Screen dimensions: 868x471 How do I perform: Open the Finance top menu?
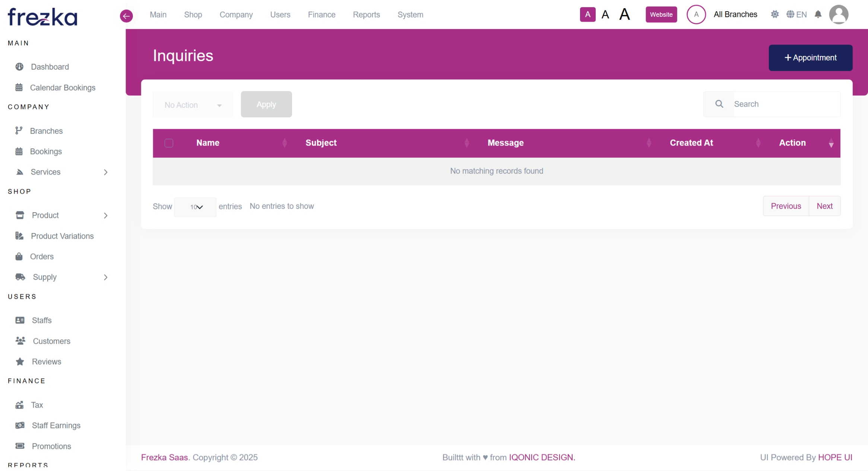pos(321,15)
